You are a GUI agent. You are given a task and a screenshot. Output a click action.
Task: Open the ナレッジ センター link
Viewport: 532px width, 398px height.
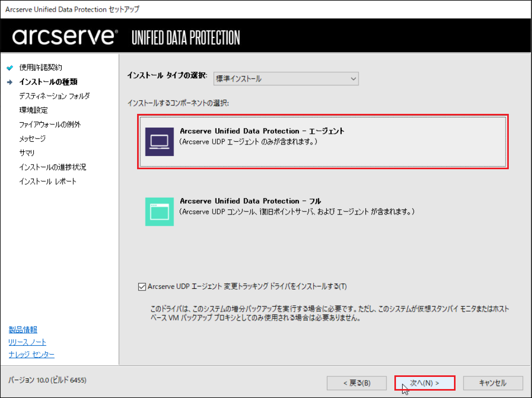32,355
